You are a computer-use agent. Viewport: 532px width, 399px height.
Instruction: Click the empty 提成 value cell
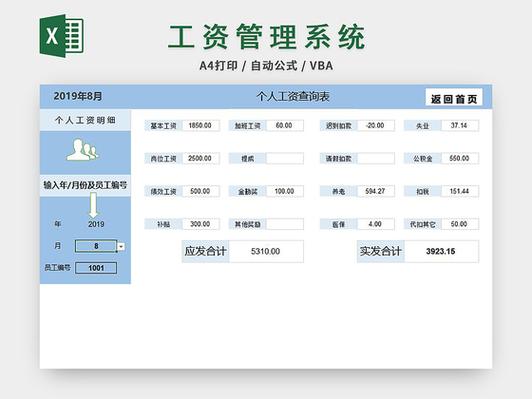(285, 158)
